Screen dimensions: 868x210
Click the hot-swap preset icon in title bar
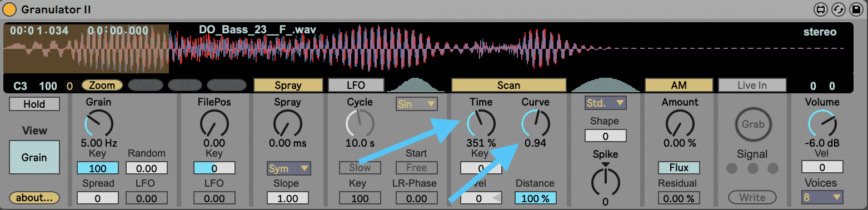coord(837,9)
